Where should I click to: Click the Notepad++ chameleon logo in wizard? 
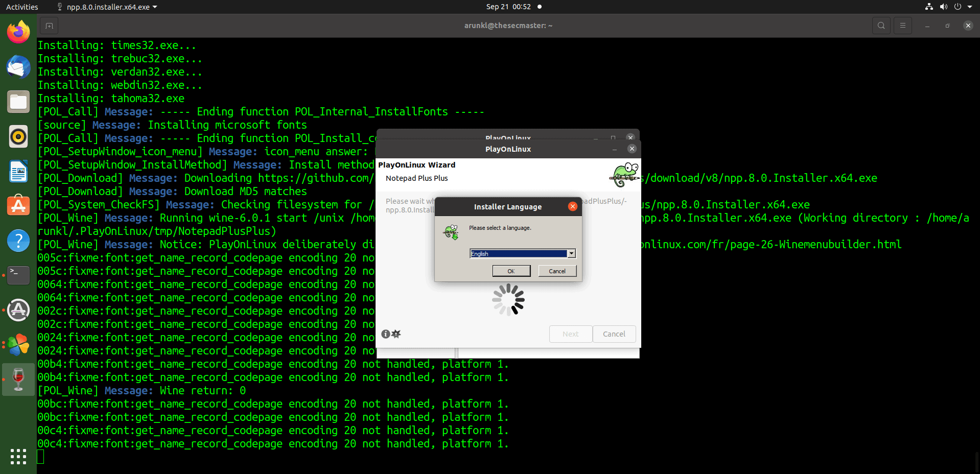(624, 175)
